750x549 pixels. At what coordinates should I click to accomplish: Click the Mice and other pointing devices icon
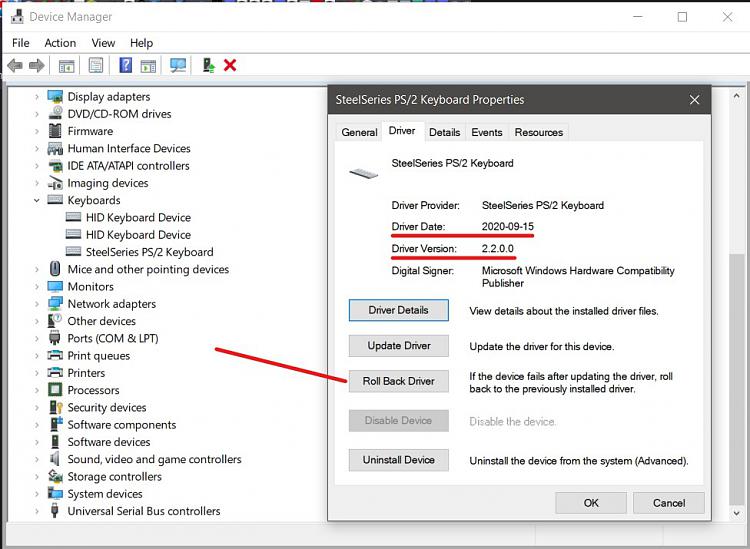[x=55, y=269]
